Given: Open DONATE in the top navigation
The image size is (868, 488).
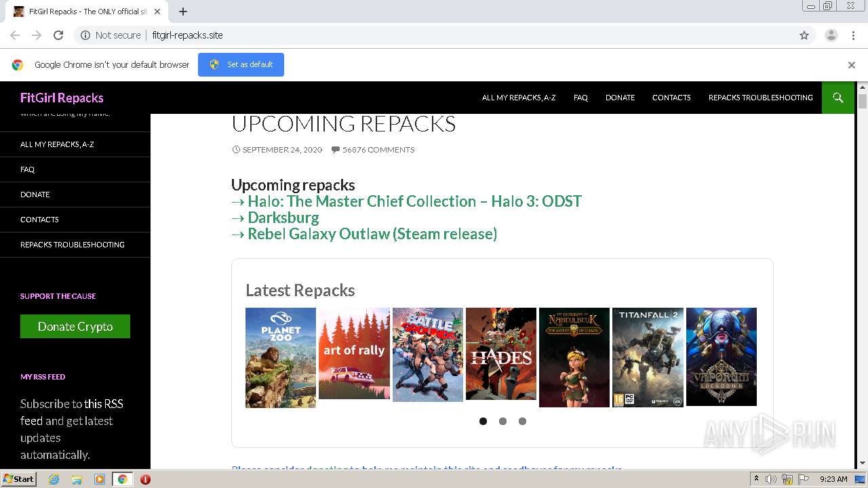Looking at the screenshot, I should (620, 98).
